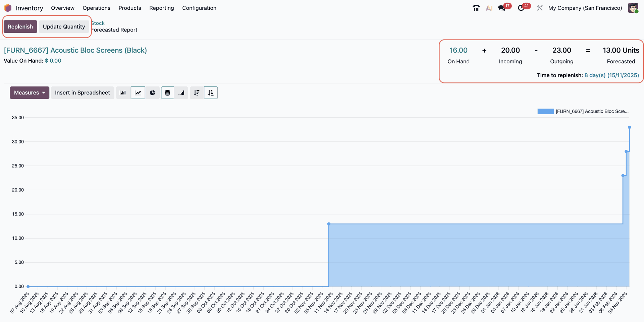Open the user avatar menu
Viewport: 644px width, 322px height.
633,8
